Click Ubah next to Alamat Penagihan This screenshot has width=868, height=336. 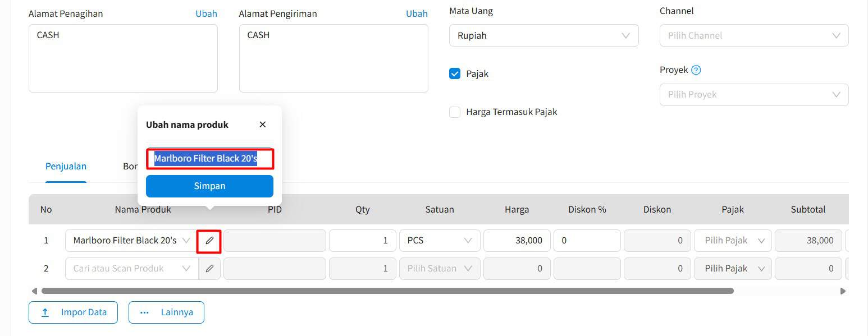(x=206, y=13)
